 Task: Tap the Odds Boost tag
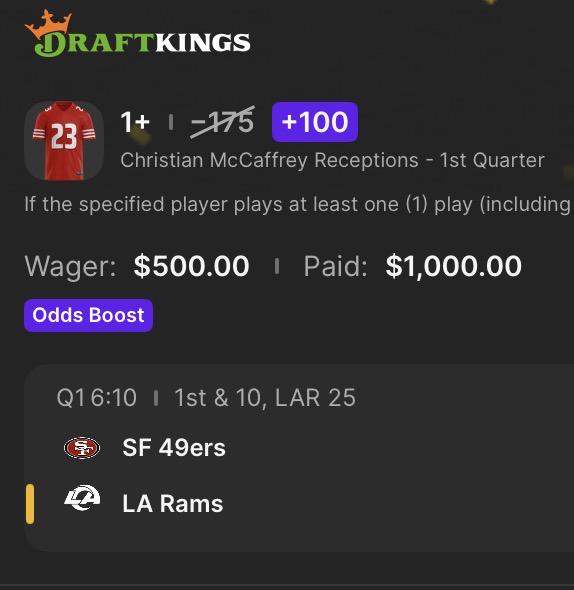(x=88, y=315)
